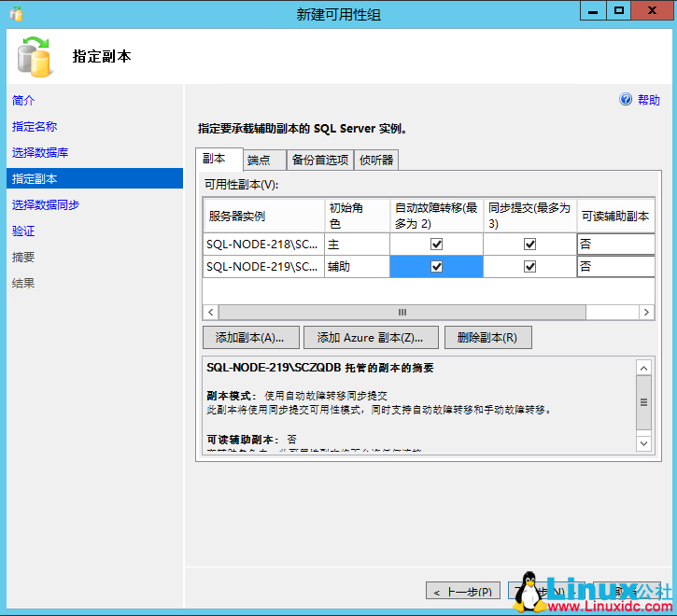The height and width of the screenshot is (616, 677).
Task: Minimize the 新建可用性组 window
Action: pyautogui.click(x=593, y=10)
